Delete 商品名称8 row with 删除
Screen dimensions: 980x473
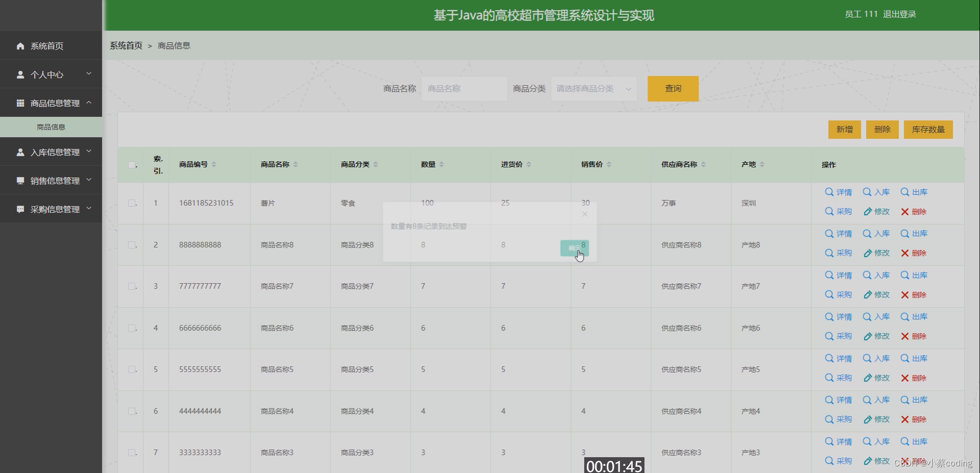tap(914, 253)
